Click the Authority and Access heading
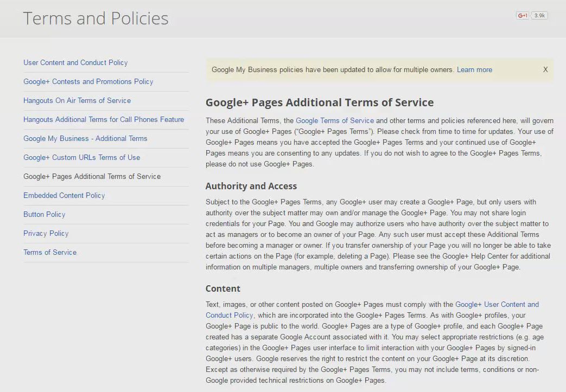This screenshot has width=566, height=392. click(251, 186)
